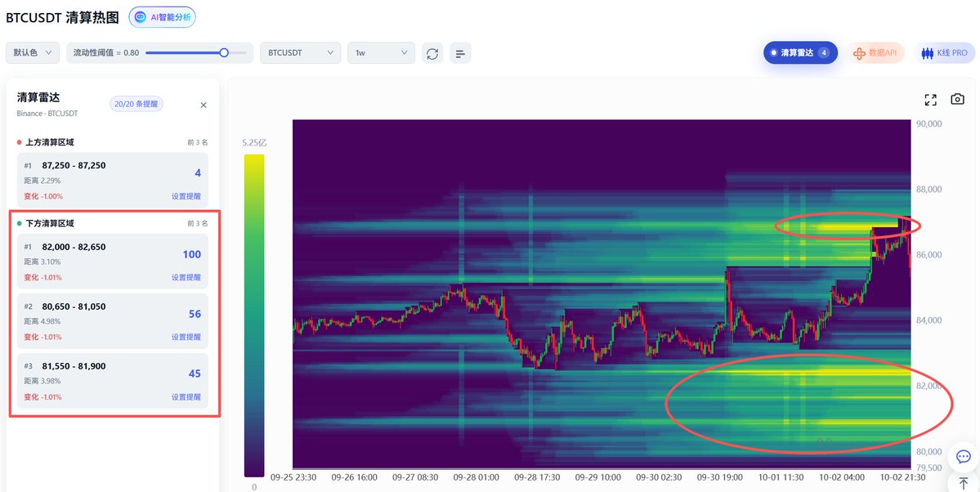Click the 81,550 - 81,900 price range

pos(74,366)
